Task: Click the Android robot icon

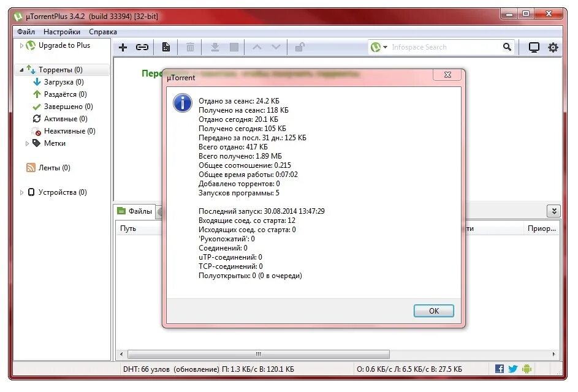Action: tap(527, 369)
